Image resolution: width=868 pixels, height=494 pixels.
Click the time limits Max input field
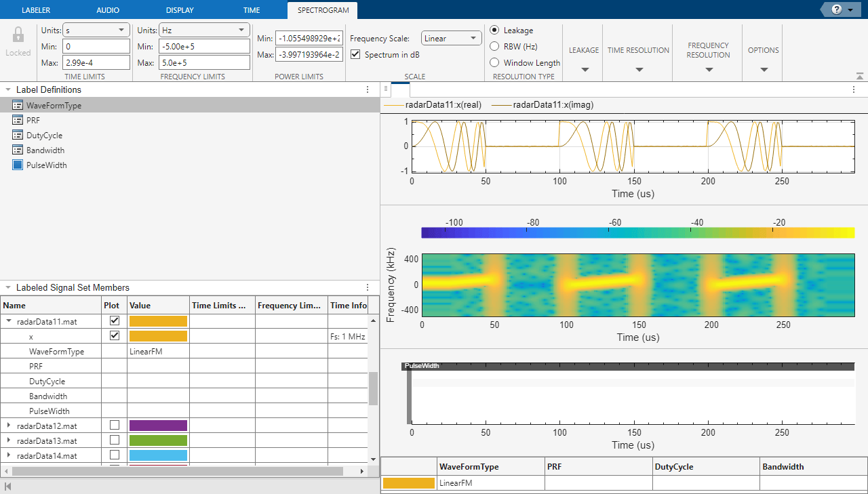(96, 63)
